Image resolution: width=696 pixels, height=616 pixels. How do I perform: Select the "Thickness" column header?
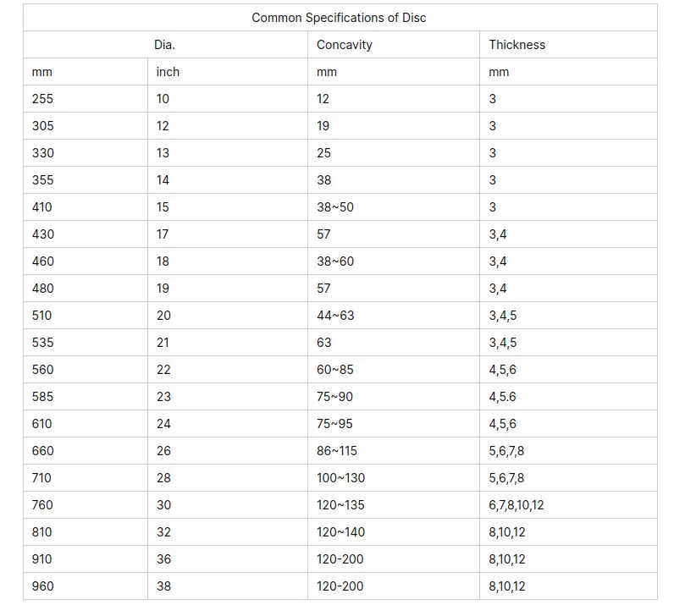[x=516, y=45]
